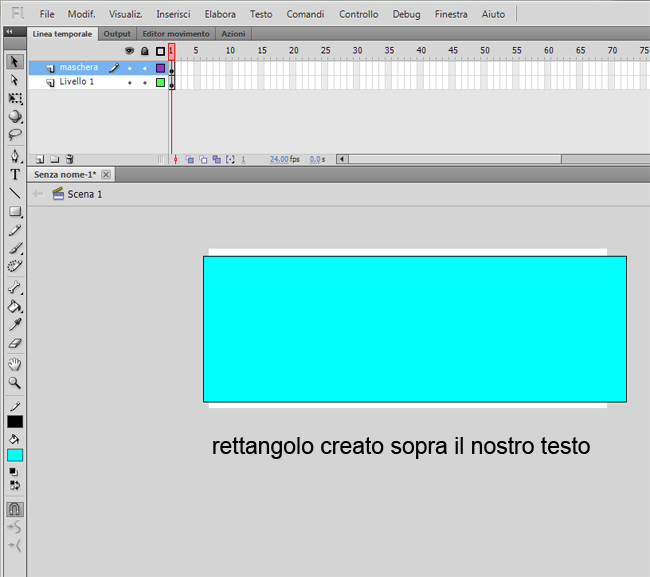The height and width of the screenshot is (577, 650).
Task: Select the 3D Rotation tool
Action: (15, 116)
